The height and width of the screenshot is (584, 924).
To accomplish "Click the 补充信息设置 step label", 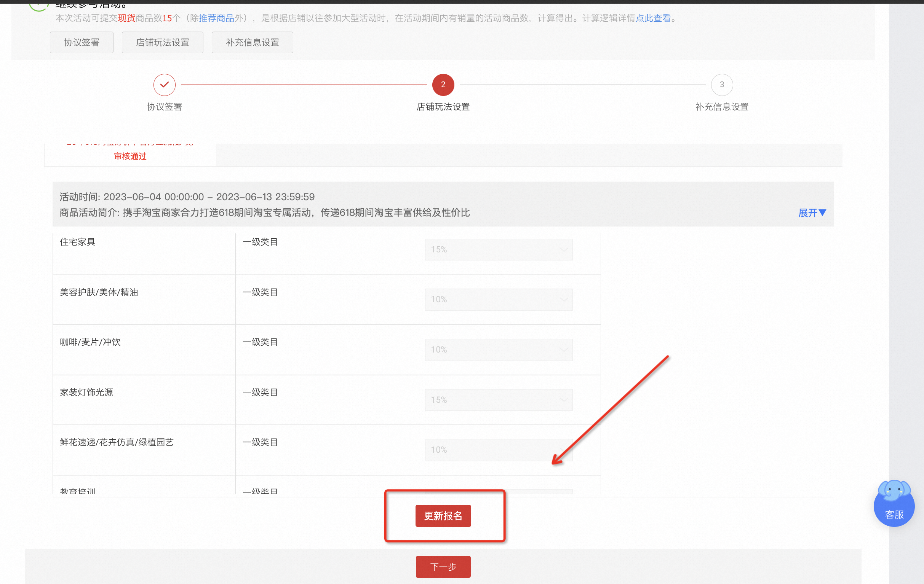I will pos(722,107).
